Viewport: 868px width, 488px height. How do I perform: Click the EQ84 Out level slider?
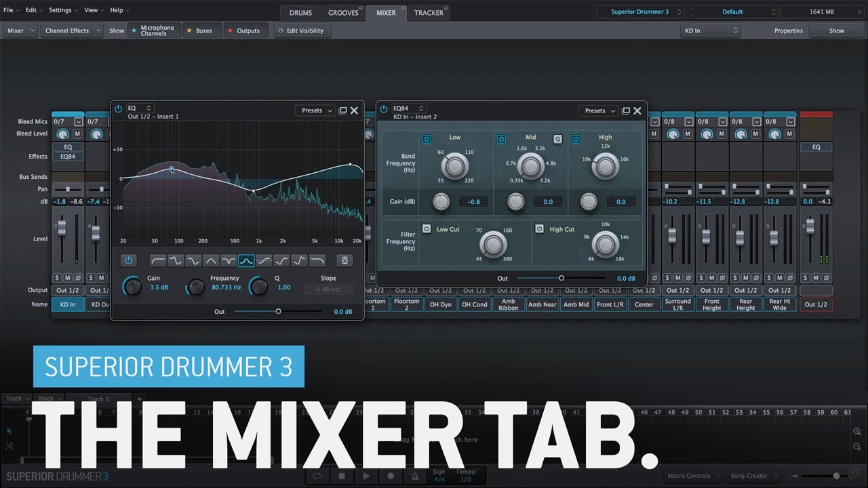click(x=561, y=278)
